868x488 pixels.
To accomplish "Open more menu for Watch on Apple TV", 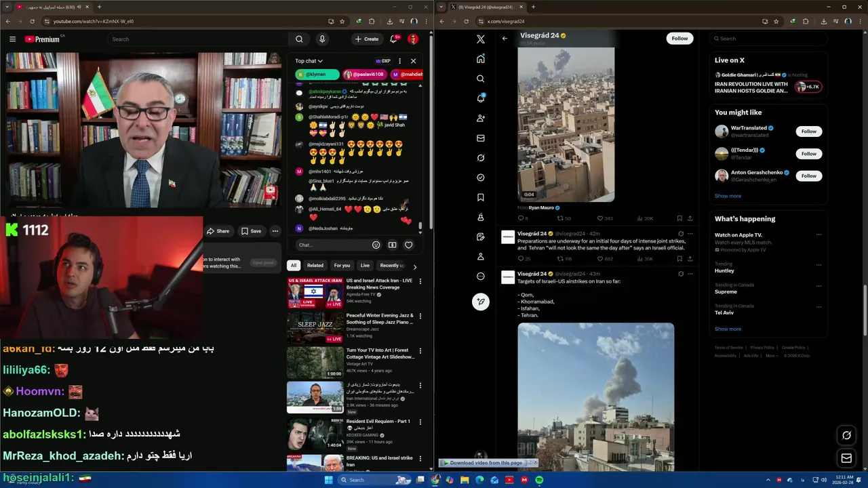I will click(818, 235).
